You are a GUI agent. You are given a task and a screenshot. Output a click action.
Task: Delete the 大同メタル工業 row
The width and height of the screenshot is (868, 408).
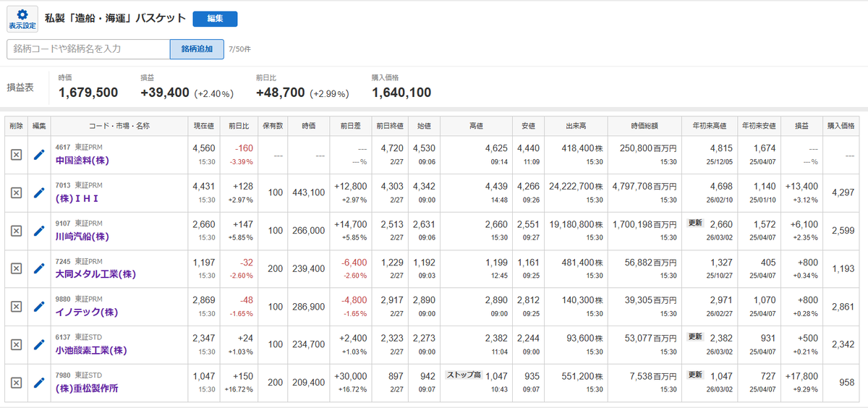click(x=16, y=268)
